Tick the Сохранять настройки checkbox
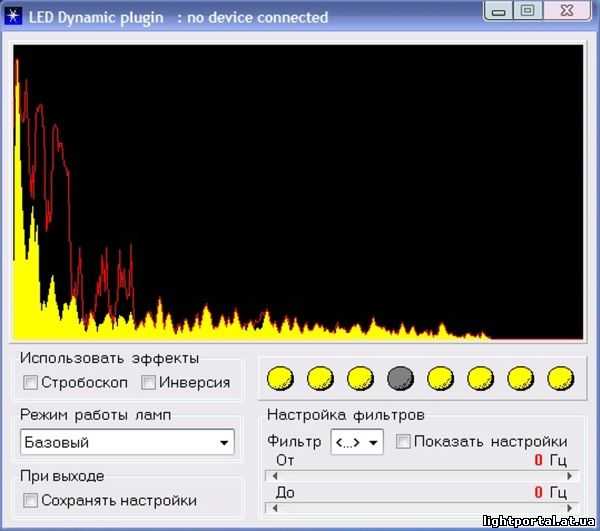This screenshot has width=600, height=531. coord(31,500)
